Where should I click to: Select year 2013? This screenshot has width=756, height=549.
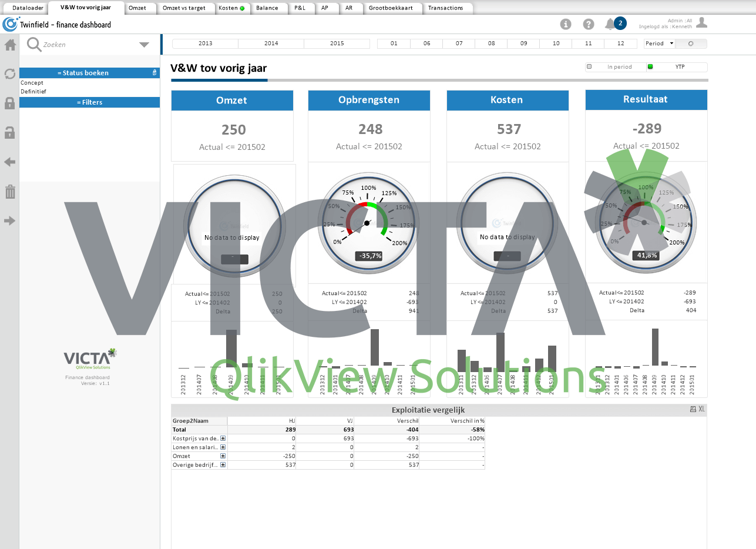(205, 43)
